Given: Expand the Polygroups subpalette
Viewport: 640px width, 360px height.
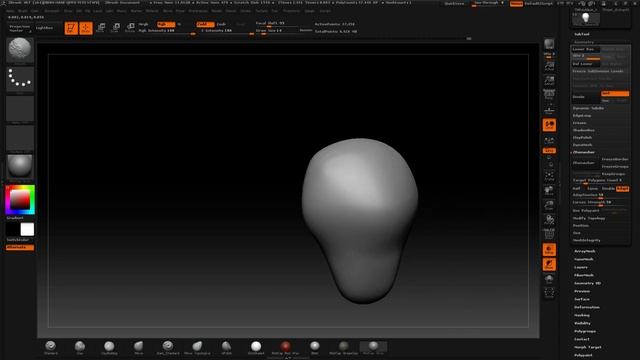Looking at the screenshot, I should point(585,331).
